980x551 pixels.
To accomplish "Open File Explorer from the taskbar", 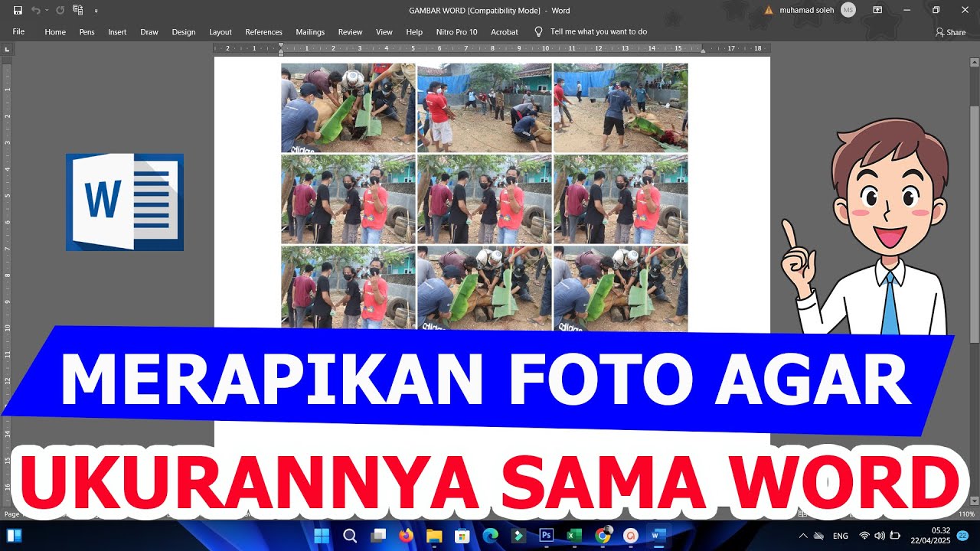I will pos(434,536).
